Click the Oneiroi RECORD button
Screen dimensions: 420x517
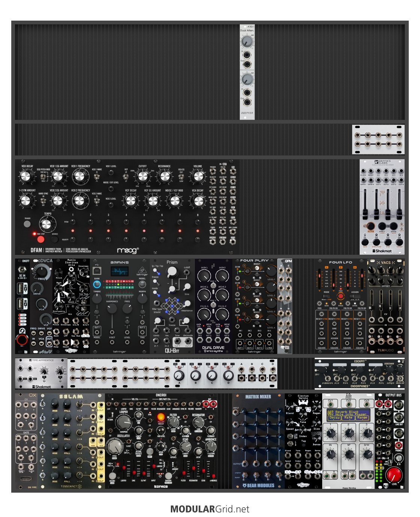coord(112,476)
